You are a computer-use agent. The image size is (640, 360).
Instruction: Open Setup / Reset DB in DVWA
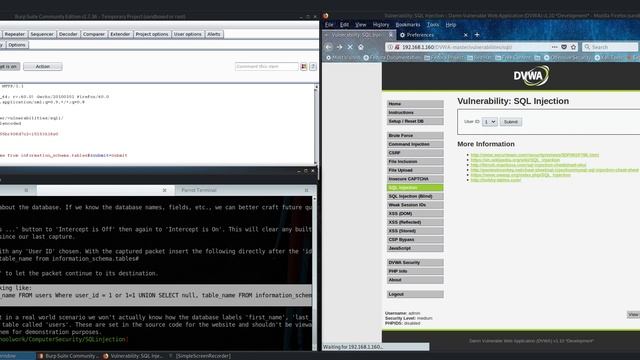click(x=415, y=121)
